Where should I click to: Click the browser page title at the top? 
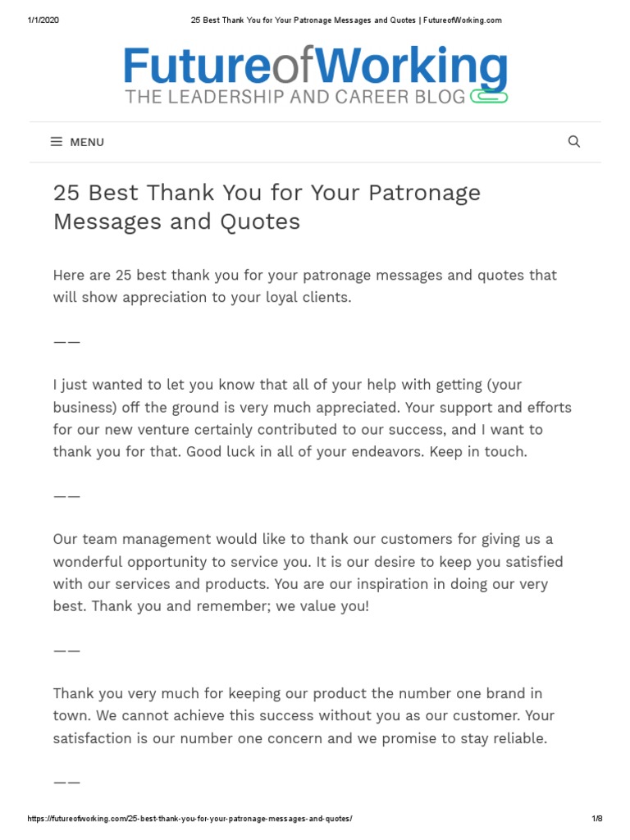point(346,21)
